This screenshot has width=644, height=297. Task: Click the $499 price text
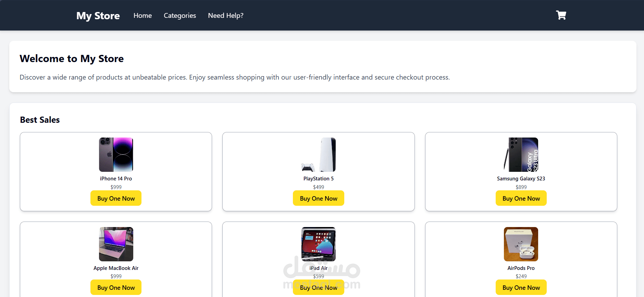319,187
